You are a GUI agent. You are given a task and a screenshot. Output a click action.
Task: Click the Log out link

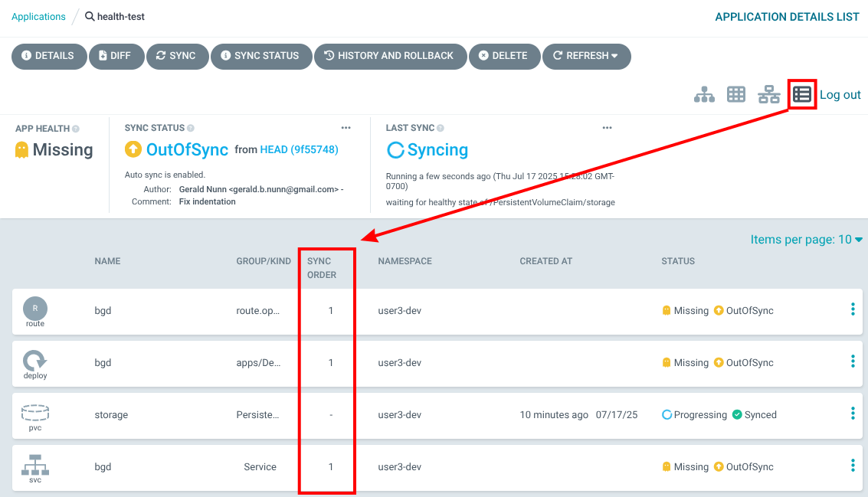point(840,95)
